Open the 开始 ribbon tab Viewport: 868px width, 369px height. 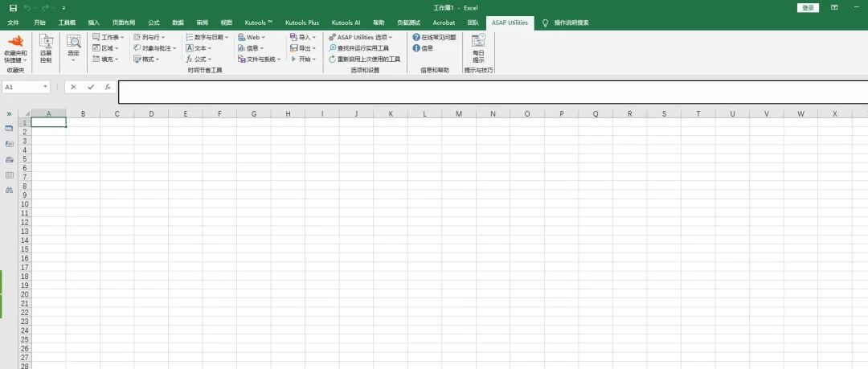coord(39,23)
